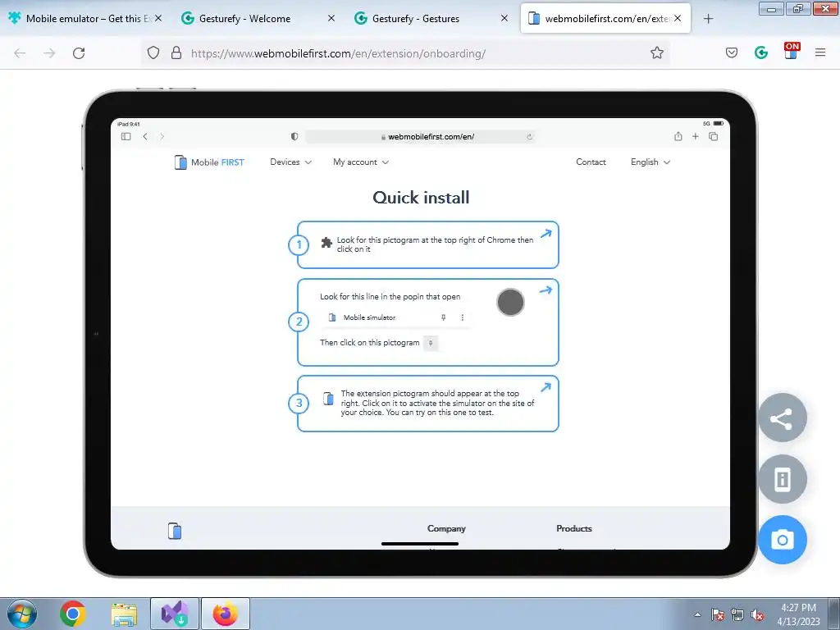This screenshot has width=840, height=630.
Task: Close the webmobilefirst.com tab
Action: [x=678, y=18]
